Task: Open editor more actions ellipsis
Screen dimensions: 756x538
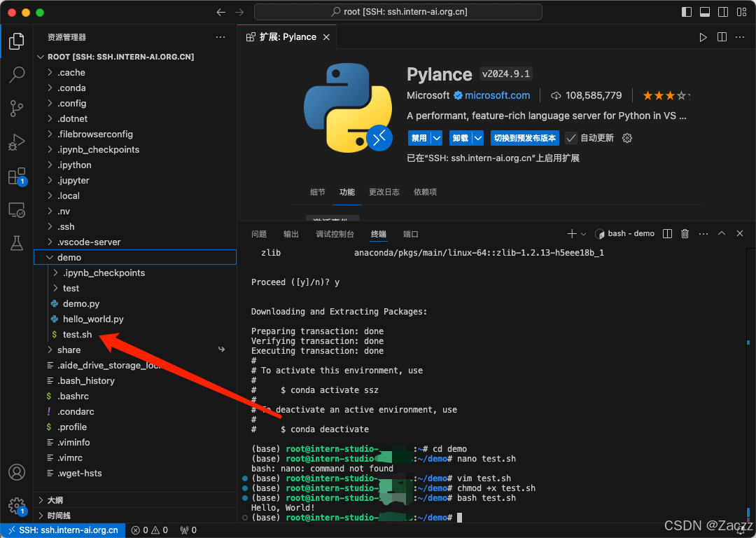Action: pyautogui.click(x=740, y=37)
